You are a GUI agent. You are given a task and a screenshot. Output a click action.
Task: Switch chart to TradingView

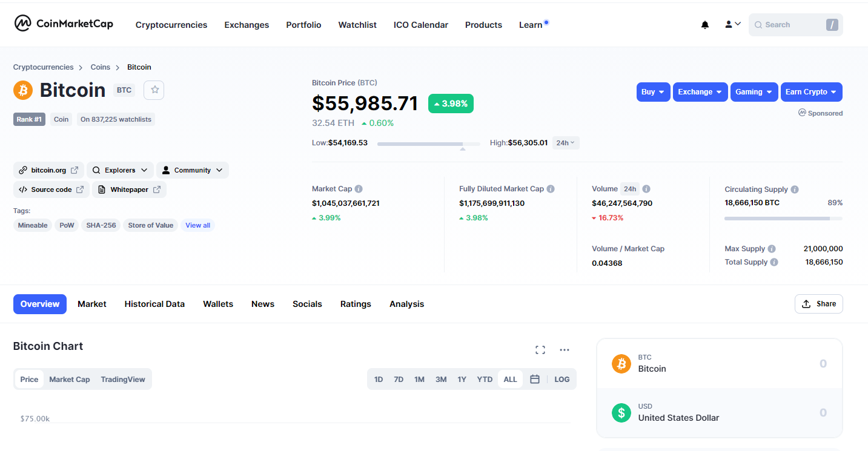coord(123,380)
